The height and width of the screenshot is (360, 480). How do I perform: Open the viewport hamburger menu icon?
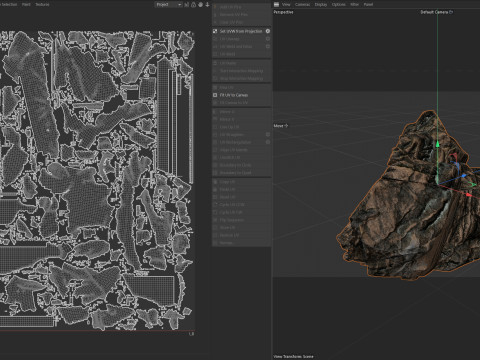276,4
